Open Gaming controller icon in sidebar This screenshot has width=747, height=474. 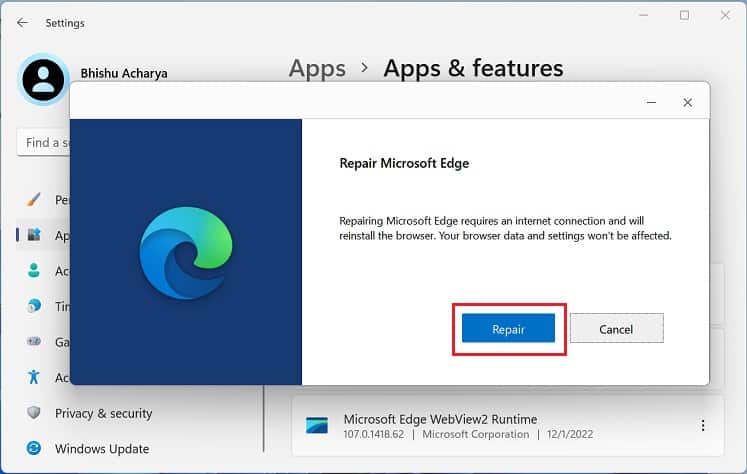click(x=34, y=341)
